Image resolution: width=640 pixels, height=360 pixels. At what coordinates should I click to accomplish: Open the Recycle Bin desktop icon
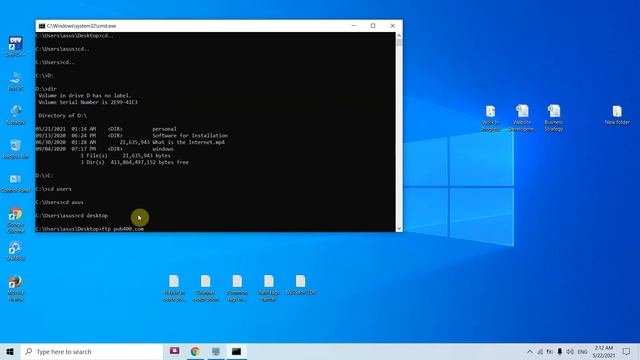tap(16, 149)
